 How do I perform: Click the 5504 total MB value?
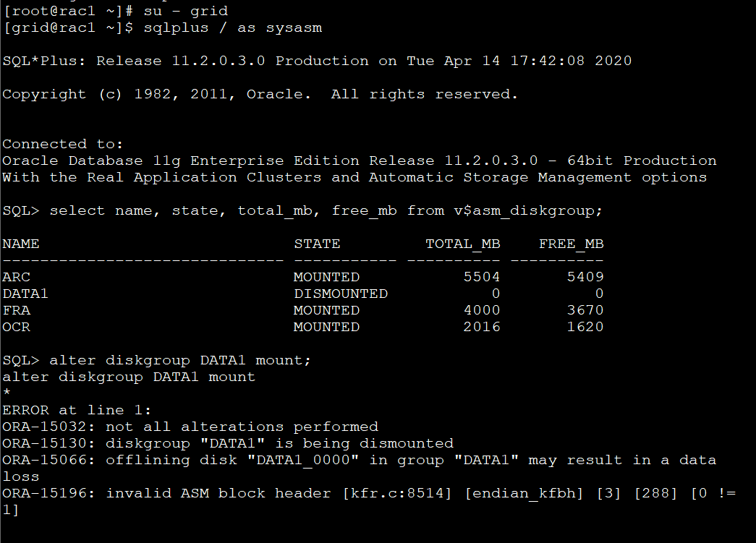(x=481, y=277)
